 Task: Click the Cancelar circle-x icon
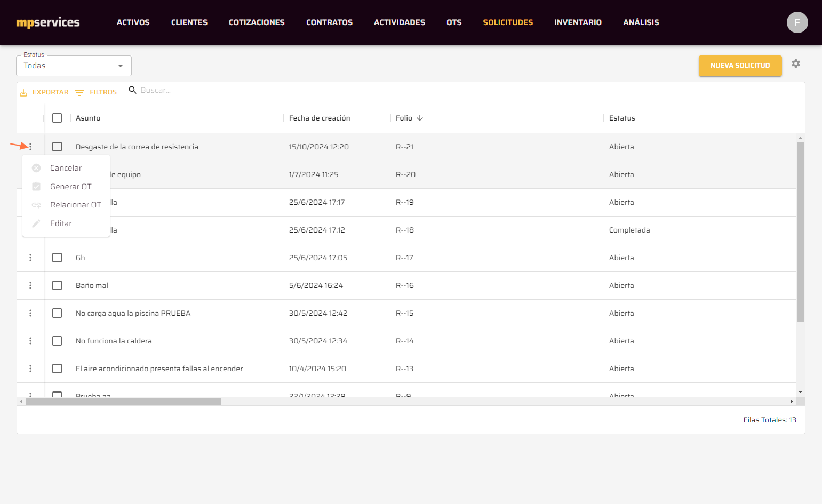point(36,168)
